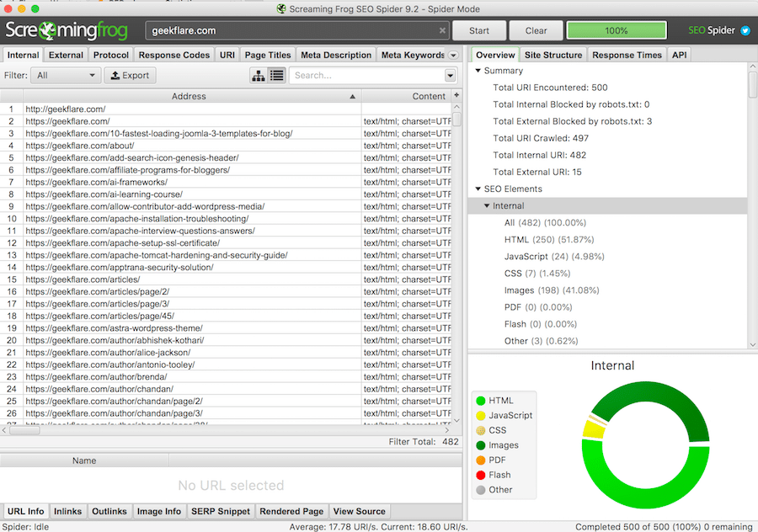This screenshot has width=758, height=532.
Task: Click the HTML legend color dot
Action: 481,401
